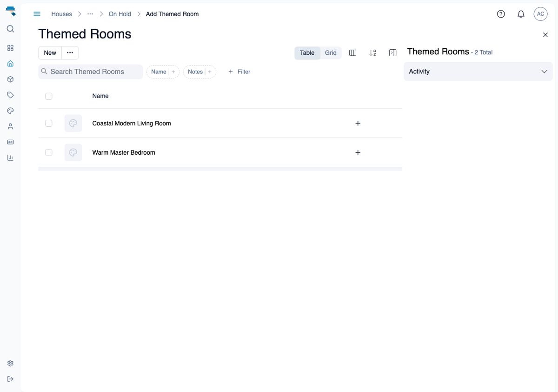Go to On Hold breadcrumb
The height and width of the screenshot is (392, 558).
(120, 14)
